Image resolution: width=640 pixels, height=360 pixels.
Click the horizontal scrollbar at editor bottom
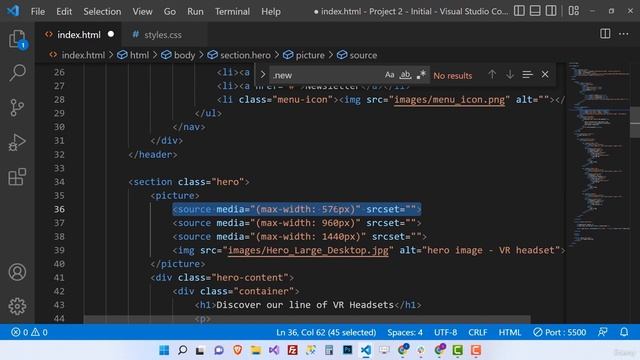307,319
